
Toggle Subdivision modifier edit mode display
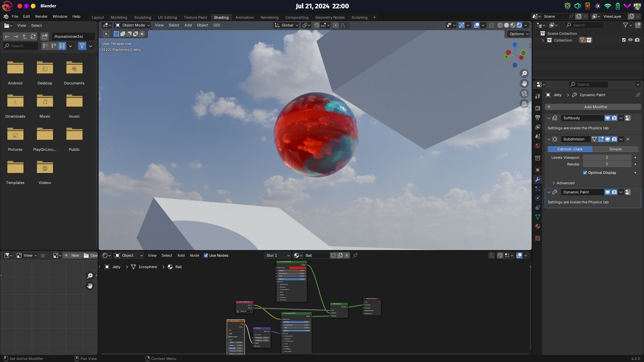(x=601, y=139)
